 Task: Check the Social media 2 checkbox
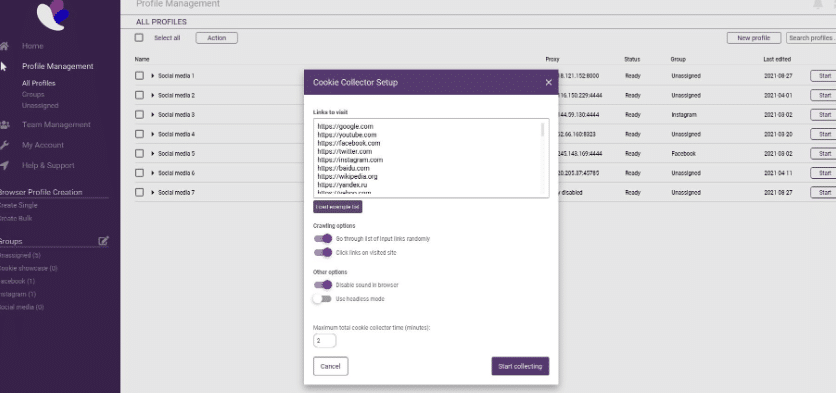click(139, 95)
